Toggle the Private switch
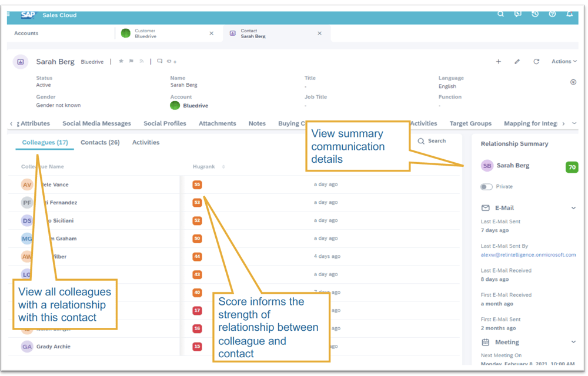This screenshot has width=588, height=376. tap(486, 186)
